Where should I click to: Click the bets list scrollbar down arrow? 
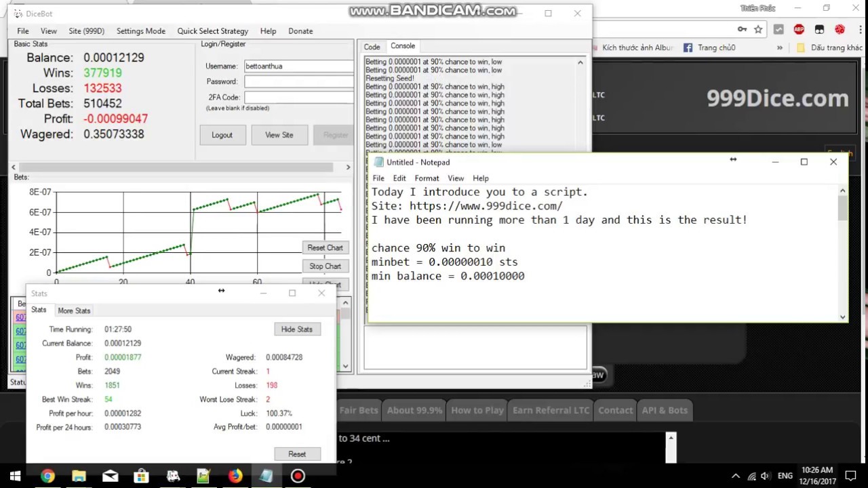pyautogui.click(x=345, y=366)
